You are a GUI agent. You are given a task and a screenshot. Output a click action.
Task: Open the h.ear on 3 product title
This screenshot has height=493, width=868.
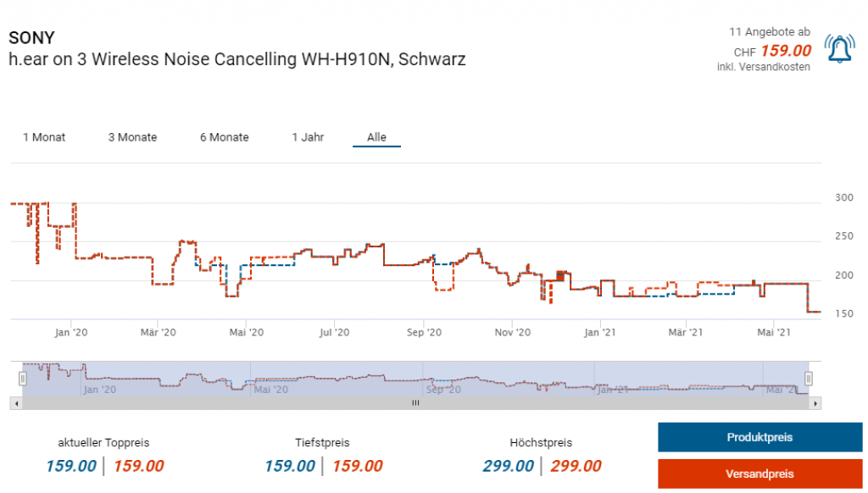[236, 60]
